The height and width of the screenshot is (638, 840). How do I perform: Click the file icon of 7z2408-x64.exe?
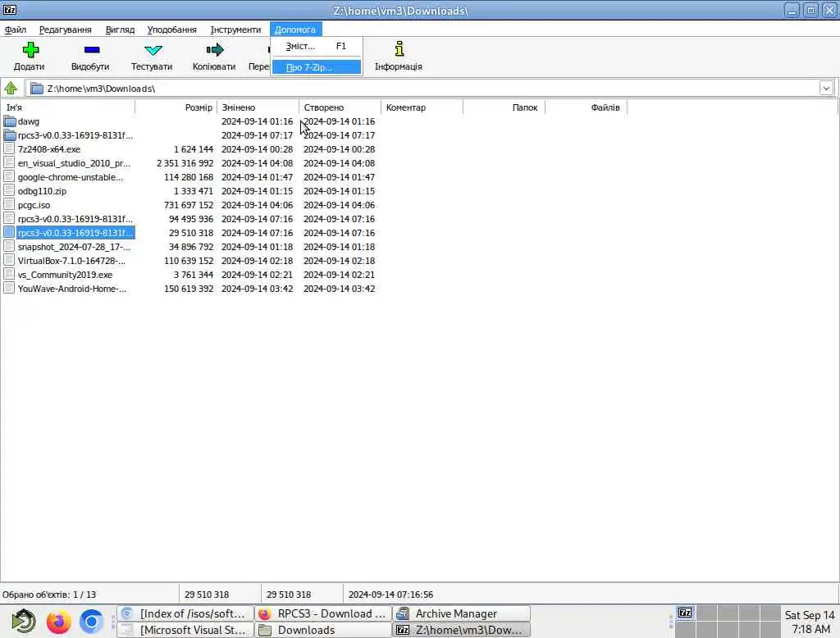click(9, 149)
